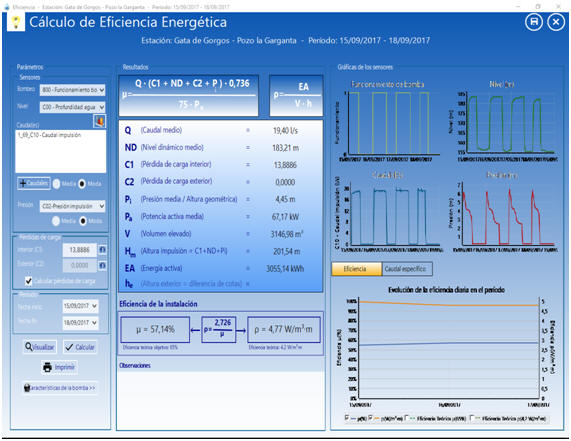Click the printer icon for Imprimir
The width and height of the screenshot is (571, 441).
pos(48,367)
